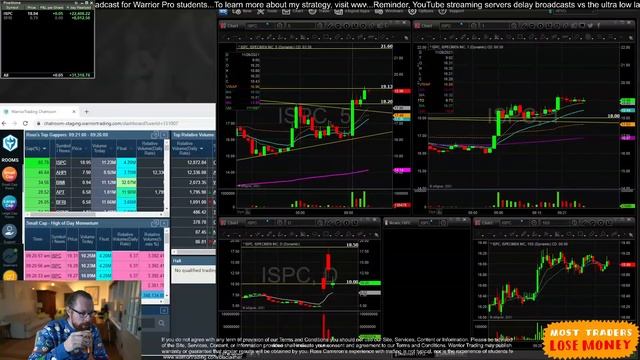Sort Top Relative Volume by daily rate arrow
The height and width of the screenshot is (360, 640).
201,149
